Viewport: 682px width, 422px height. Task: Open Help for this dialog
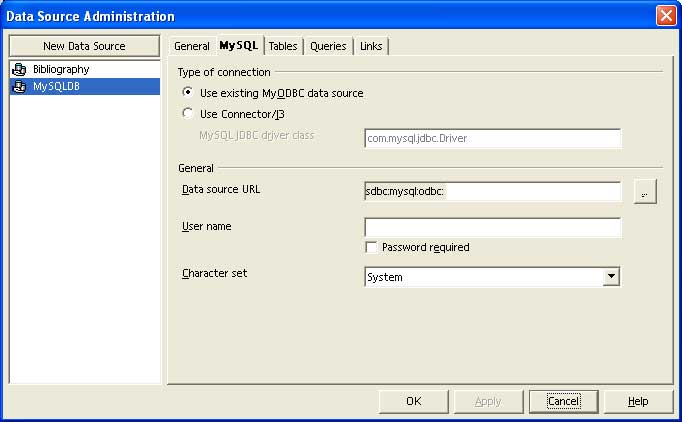(637, 401)
